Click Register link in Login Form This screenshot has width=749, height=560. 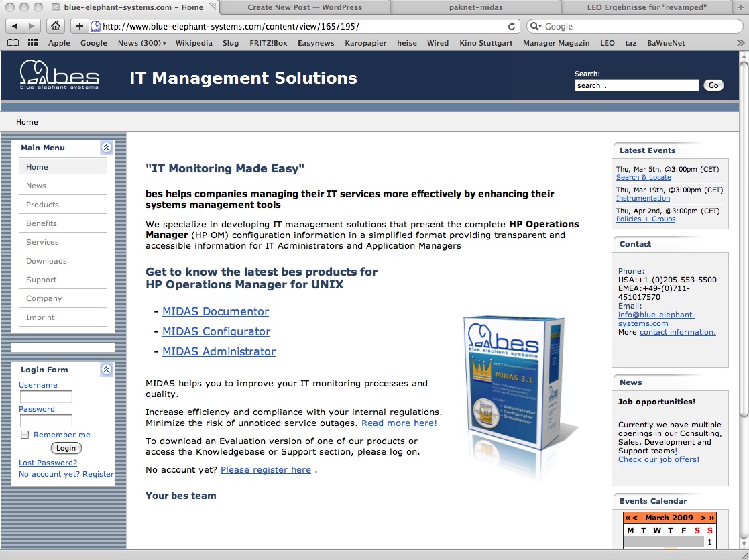click(98, 474)
